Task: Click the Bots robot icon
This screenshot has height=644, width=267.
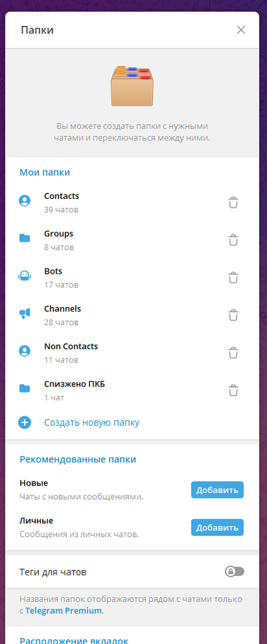Action: click(25, 276)
